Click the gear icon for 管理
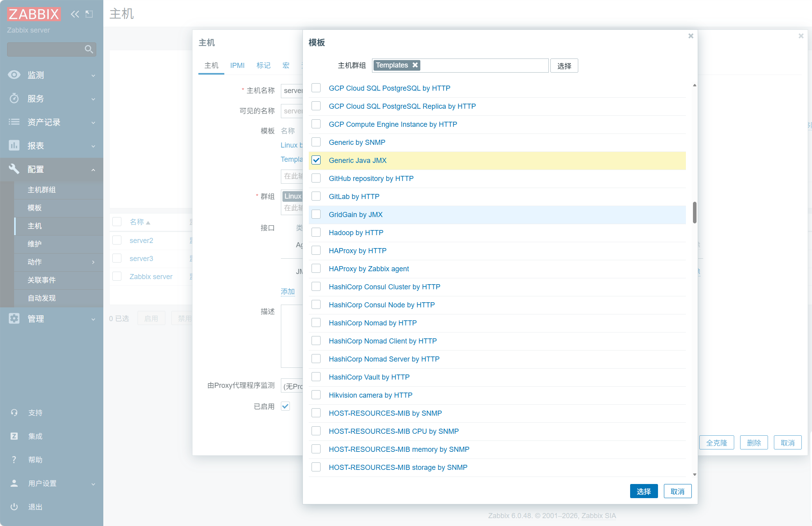Image resolution: width=812 pixels, height=526 pixels. click(14, 318)
